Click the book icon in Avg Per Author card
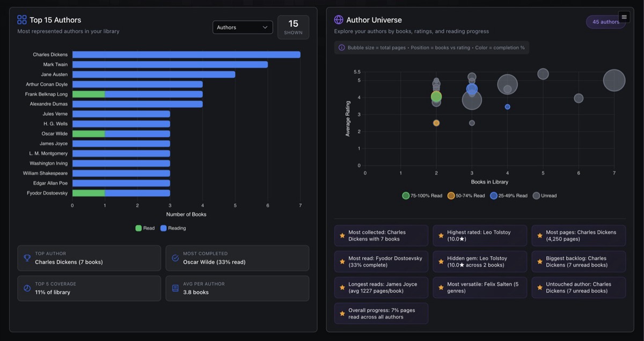 (175, 288)
